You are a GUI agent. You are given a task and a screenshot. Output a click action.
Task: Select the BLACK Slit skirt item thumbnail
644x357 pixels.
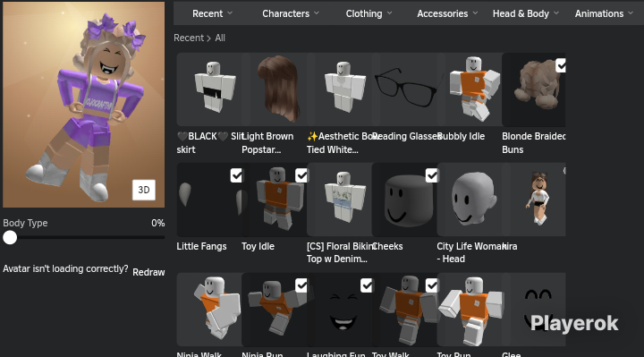[x=209, y=89]
